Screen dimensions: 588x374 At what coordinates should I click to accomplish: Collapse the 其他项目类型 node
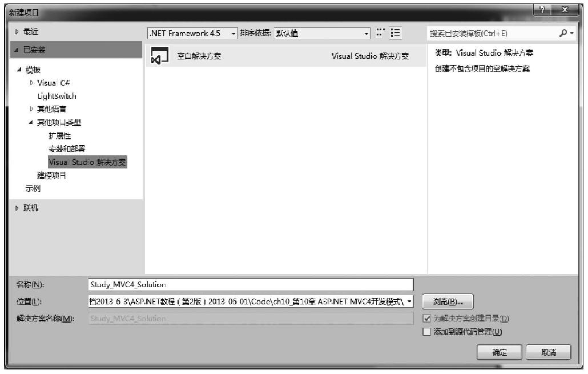[x=31, y=123]
